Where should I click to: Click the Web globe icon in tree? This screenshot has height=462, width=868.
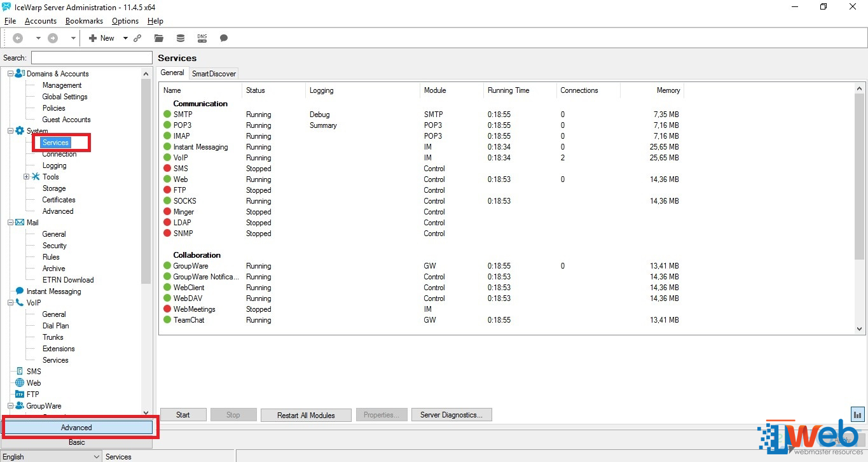click(x=20, y=382)
